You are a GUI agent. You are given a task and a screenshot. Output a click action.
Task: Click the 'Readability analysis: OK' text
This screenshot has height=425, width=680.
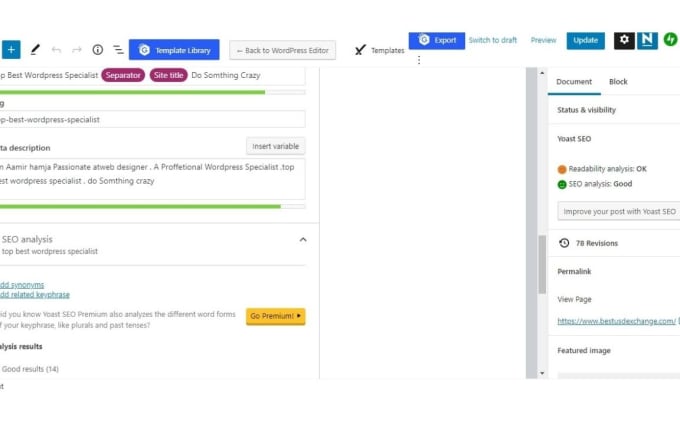click(x=608, y=169)
